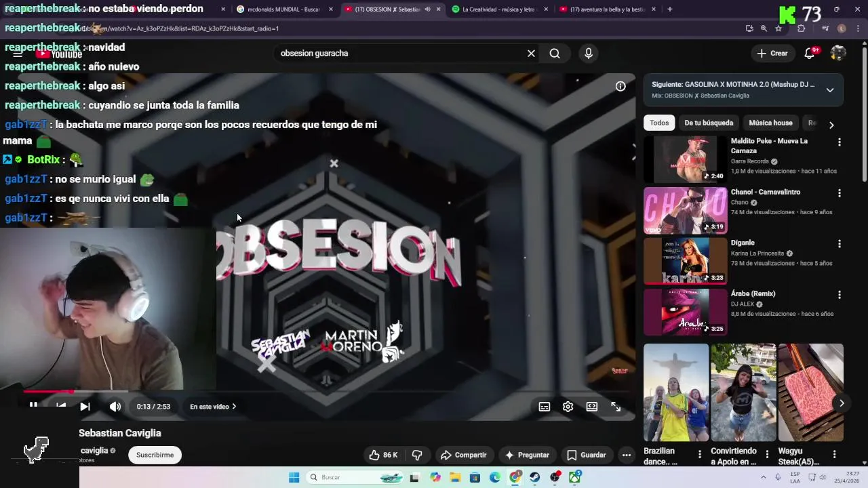Dislike the video
868x488 pixels.
tap(418, 455)
